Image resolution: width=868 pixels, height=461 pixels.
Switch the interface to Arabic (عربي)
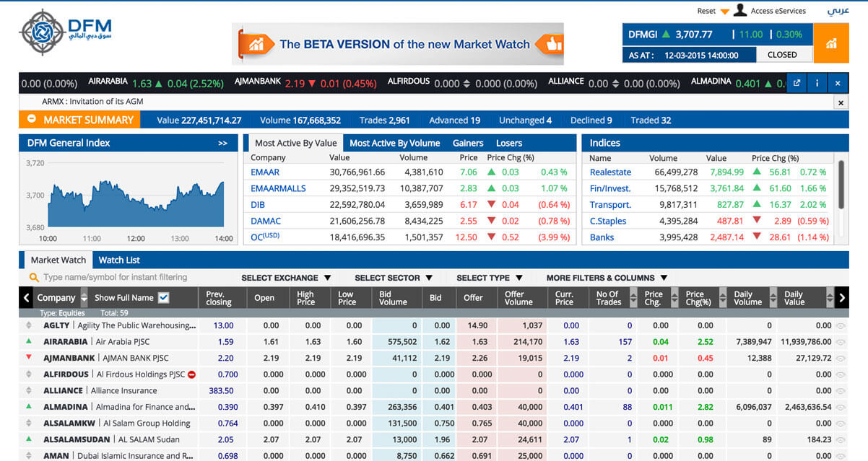[x=838, y=10]
